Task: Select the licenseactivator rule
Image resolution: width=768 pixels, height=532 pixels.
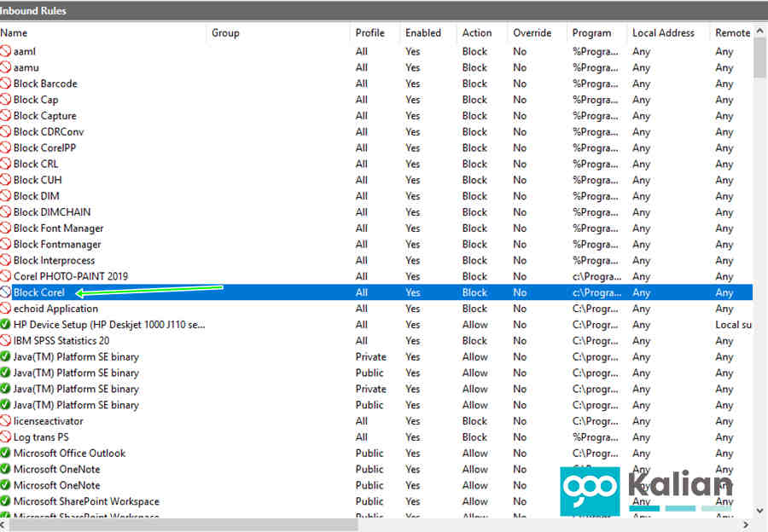Action: click(x=49, y=421)
